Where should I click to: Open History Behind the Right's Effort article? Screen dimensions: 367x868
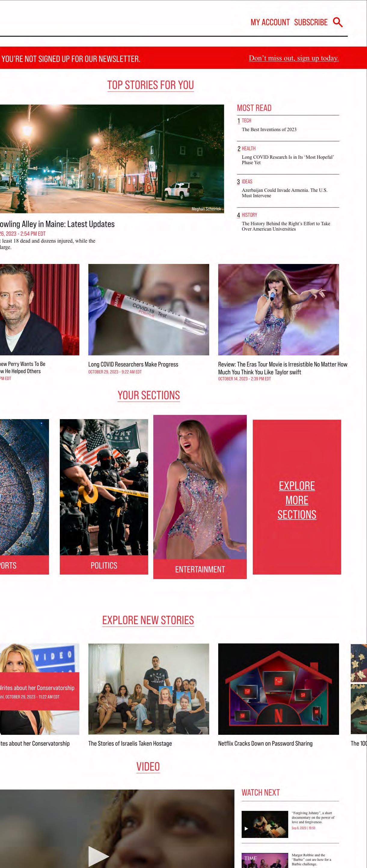[x=286, y=226]
